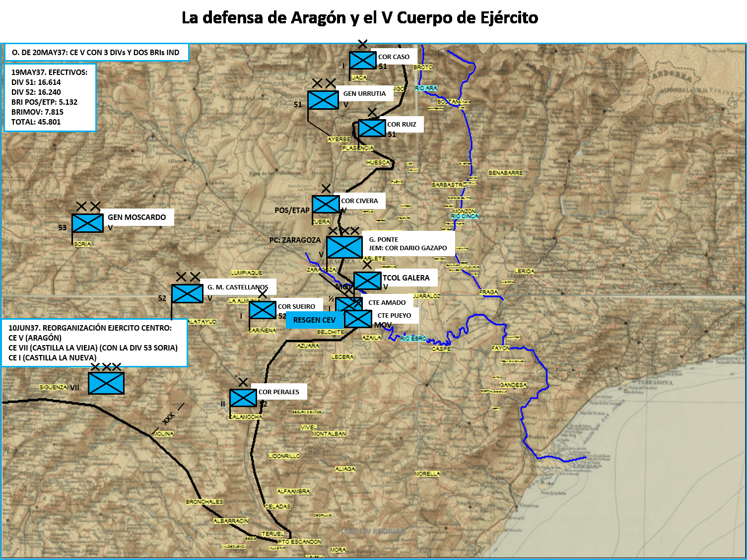747x560 pixels.
Task: Select the 'PC: ZARAGOZA' label
Action: click(295, 240)
